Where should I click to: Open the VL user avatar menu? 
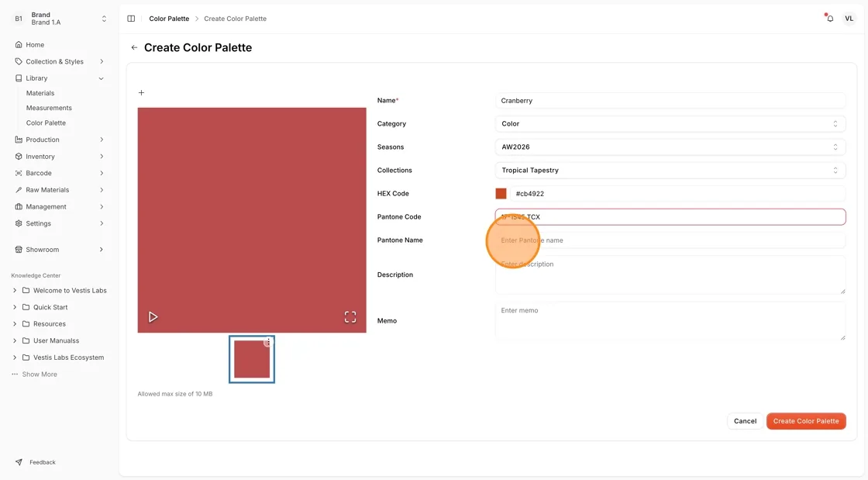click(849, 19)
